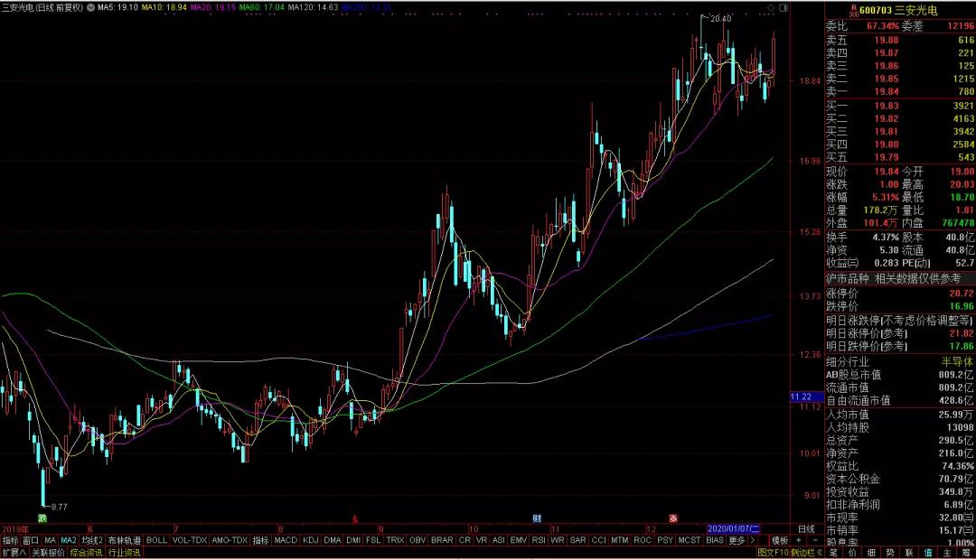Click the 跌 marker on the timeline
The height and width of the screenshot is (560, 976).
(42, 518)
